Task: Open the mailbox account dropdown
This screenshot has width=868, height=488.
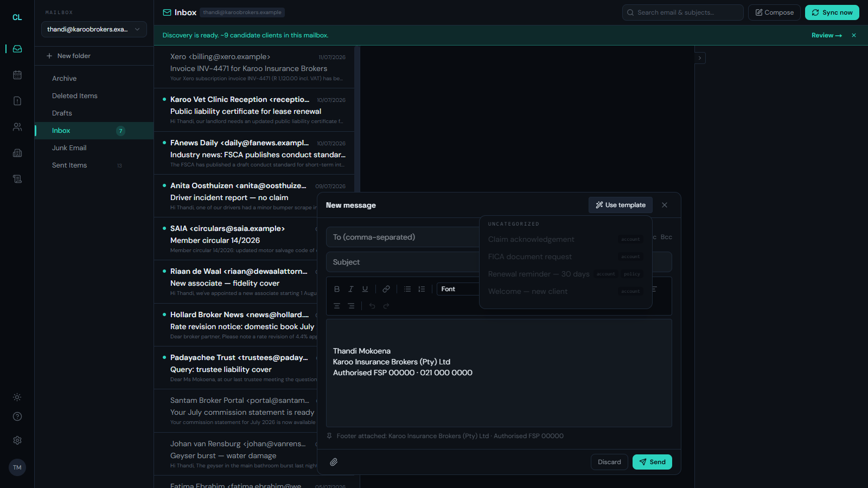Action: [x=94, y=29]
